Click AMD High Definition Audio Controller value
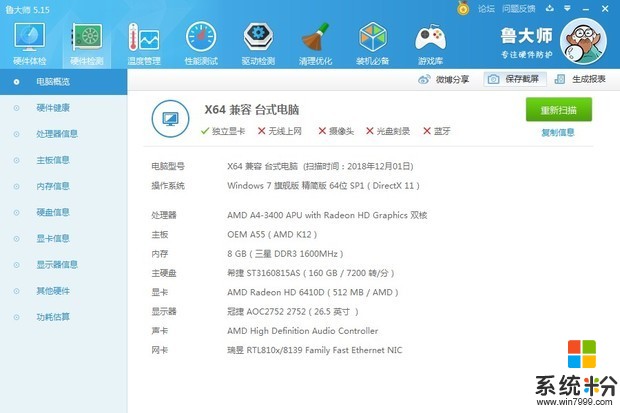Image resolution: width=620 pixels, height=413 pixels. 302,331
